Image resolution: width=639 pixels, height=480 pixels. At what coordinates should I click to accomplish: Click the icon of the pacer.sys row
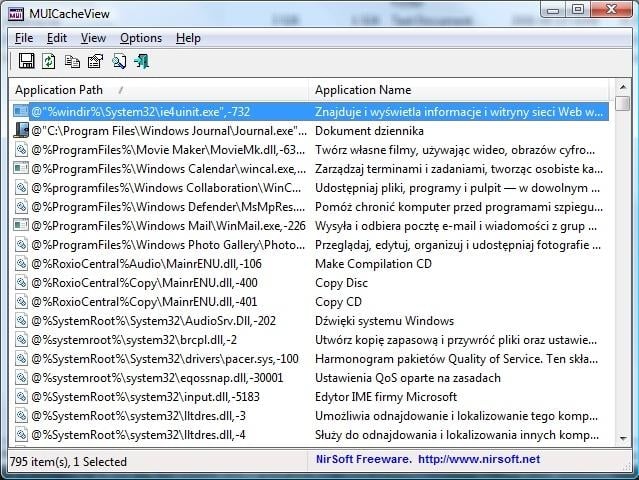pos(21,359)
